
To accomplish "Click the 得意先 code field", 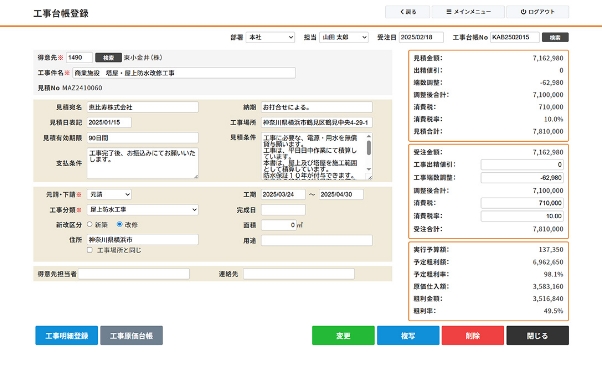I will (79, 58).
